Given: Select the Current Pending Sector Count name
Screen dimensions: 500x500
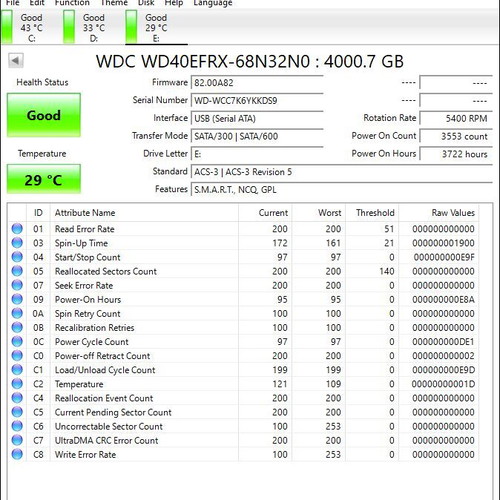Looking at the screenshot, I should tap(113, 412).
